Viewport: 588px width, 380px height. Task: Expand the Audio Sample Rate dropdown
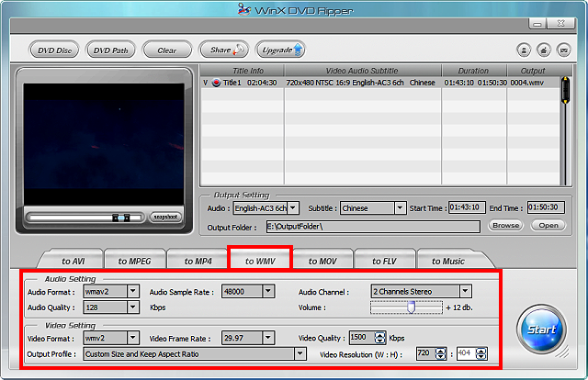click(267, 291)
